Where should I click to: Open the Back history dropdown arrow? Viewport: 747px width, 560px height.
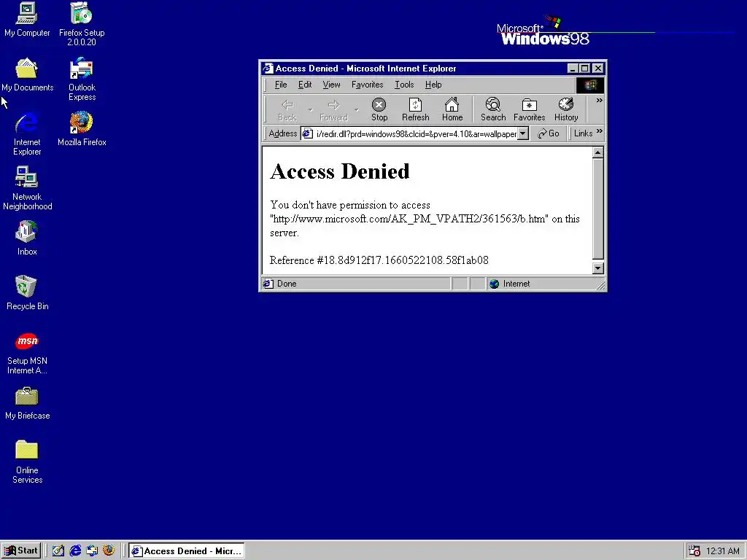pos(311,110)
